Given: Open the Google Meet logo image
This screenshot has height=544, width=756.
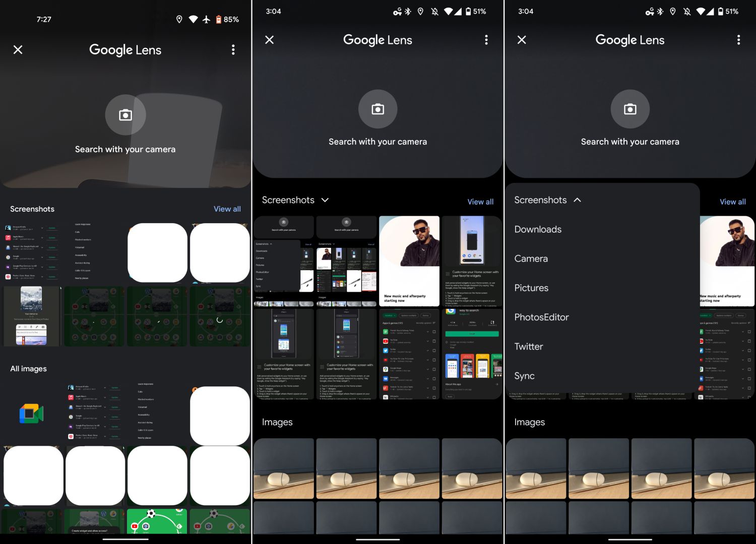Looking at the screenshot, I should click(x=32, y=414).
